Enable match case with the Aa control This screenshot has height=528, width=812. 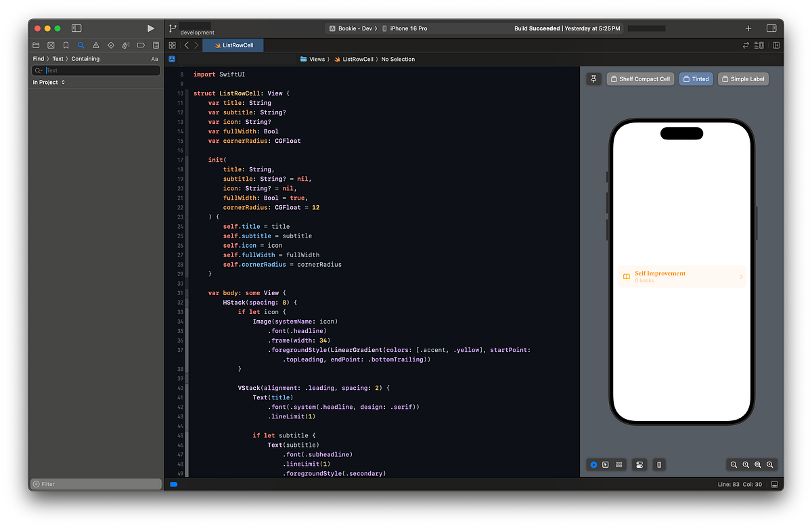pos(156,58)
